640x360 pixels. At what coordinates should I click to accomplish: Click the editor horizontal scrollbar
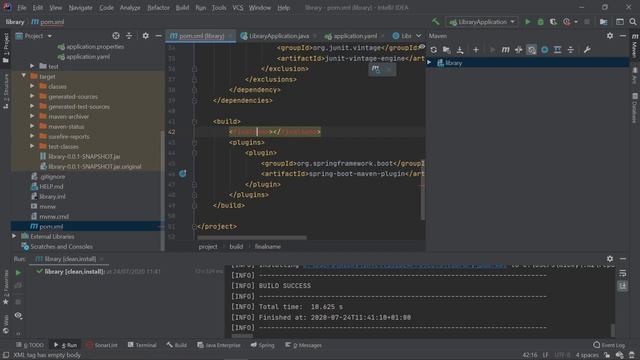coord(251,237)
